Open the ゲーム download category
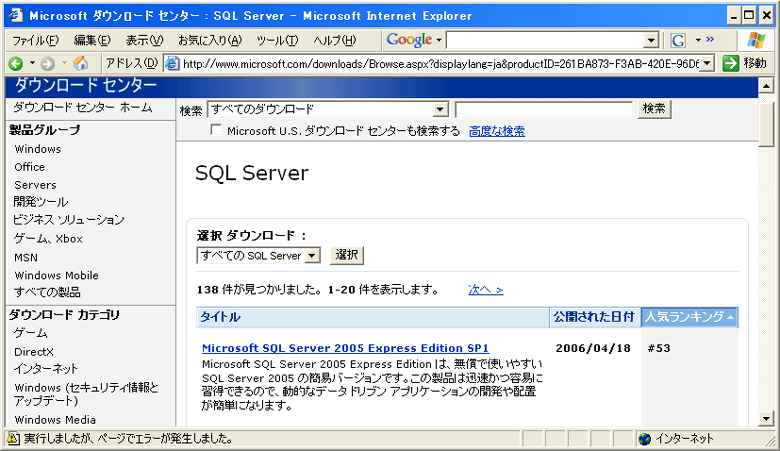780x451 pixels. [x=30, y=333]
